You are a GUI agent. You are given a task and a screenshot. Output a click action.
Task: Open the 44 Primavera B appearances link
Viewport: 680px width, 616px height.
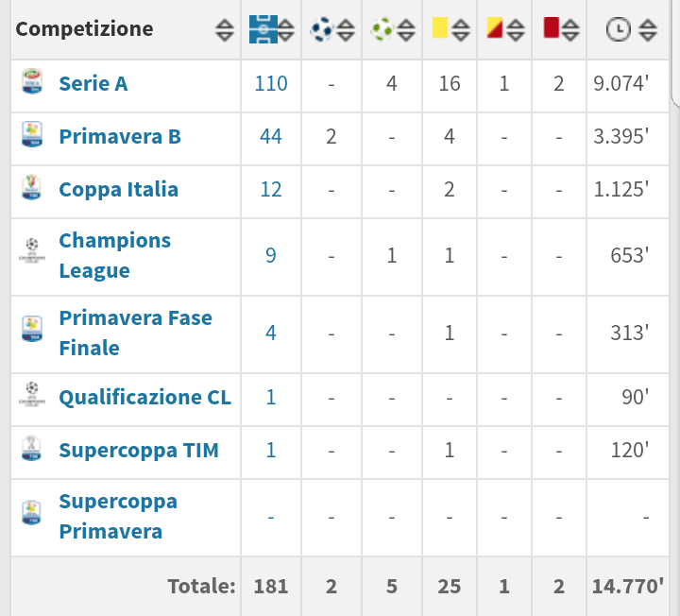coord(271,136)
